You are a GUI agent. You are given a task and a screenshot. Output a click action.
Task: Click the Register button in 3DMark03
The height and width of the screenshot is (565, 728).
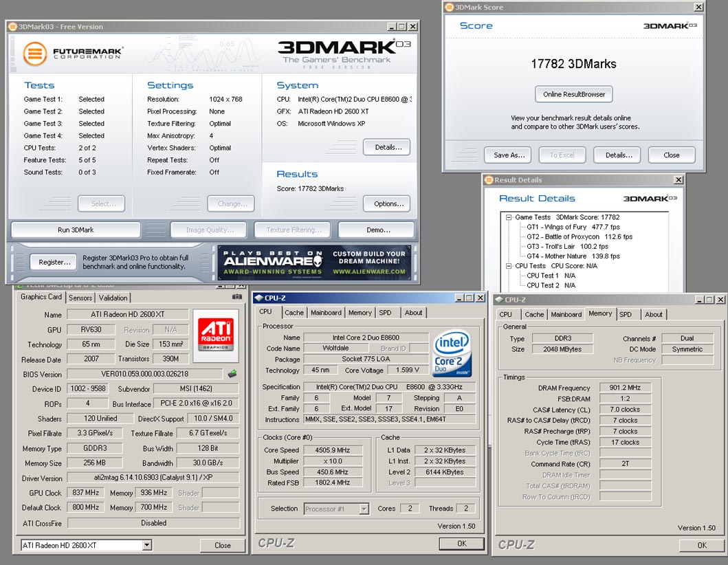54,263
